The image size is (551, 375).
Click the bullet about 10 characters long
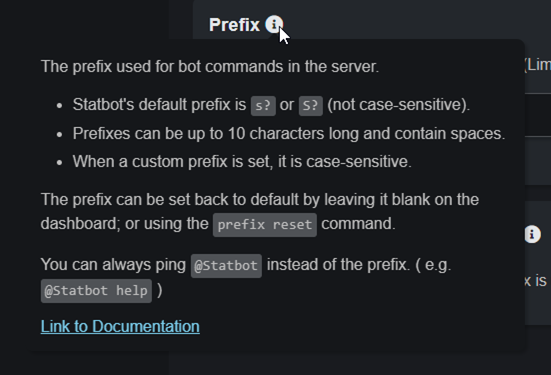coord(289,134)
